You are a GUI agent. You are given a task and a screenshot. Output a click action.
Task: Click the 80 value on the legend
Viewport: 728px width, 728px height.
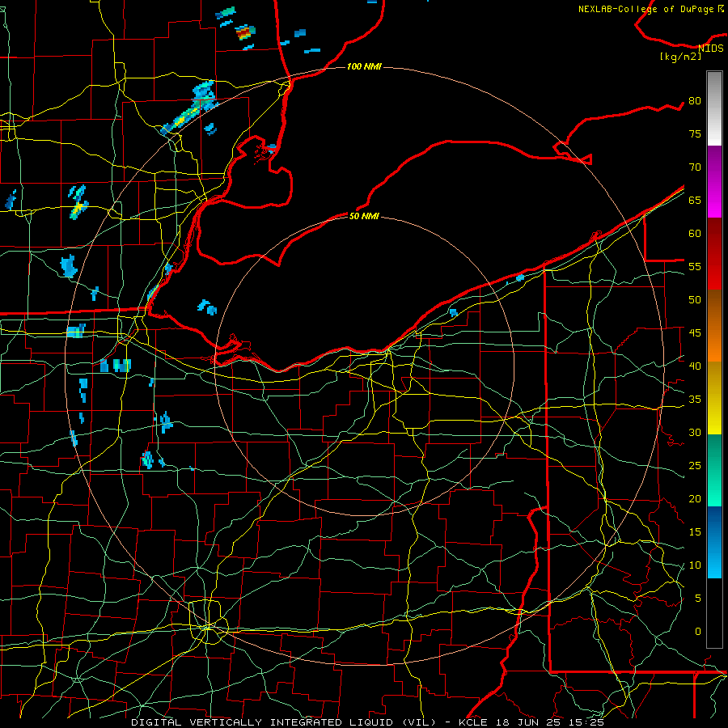pos(695,101)
